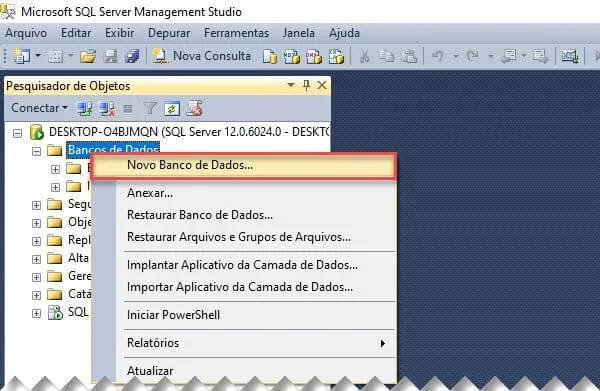Choose Implantar Aplicativo da Camada de Dados...
Image resolution: width=600 pixels, height=391 pixels.
(x=243, y=265)
